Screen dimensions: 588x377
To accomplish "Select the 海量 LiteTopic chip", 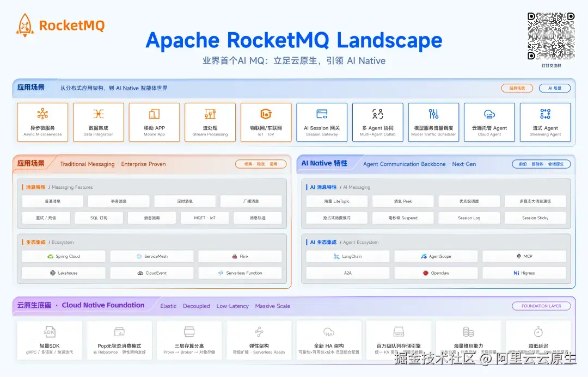I will click(x=337, y=201).
